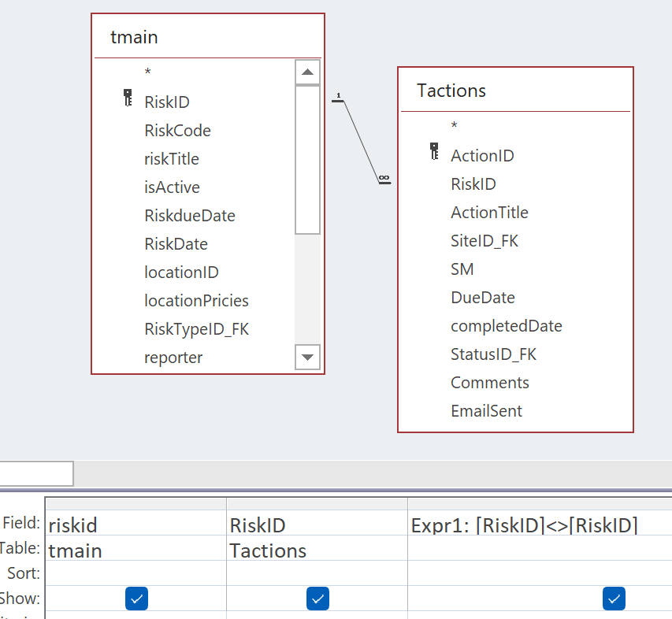Screen dimensions: 672x619
Task: Select EmailSent field in Tactions list
Action: pos(486,411)
